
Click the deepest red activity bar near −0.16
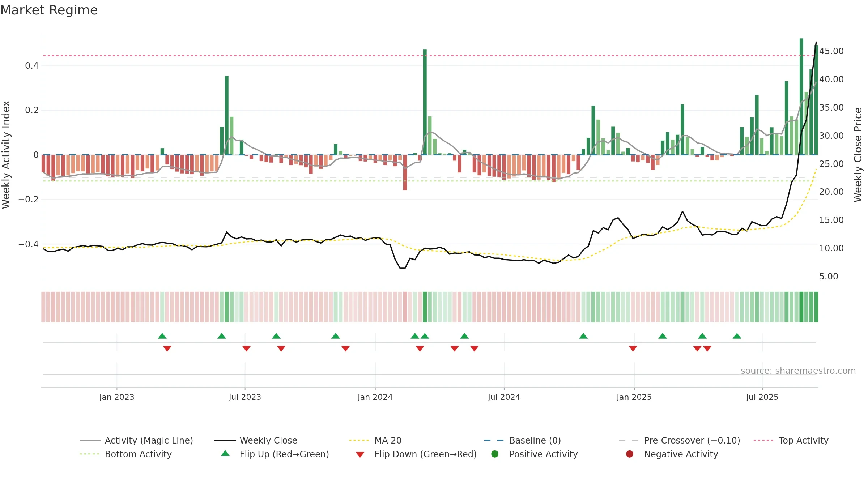[405, 172]
